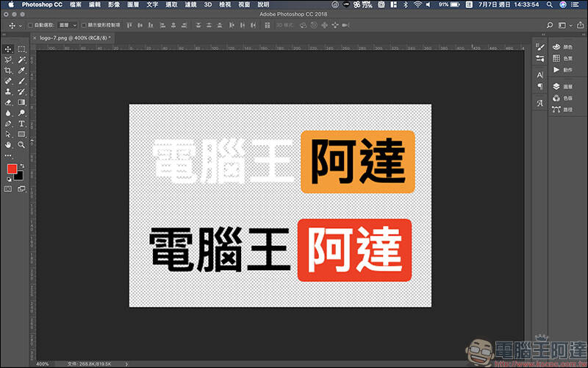
Task: Open the macOS Spotlight search icon
Action: click(x=549, y=4)
